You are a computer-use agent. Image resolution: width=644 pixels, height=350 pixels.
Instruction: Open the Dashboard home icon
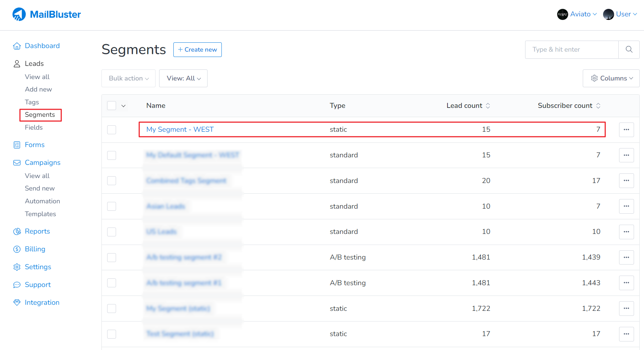(x=17, y=46)
